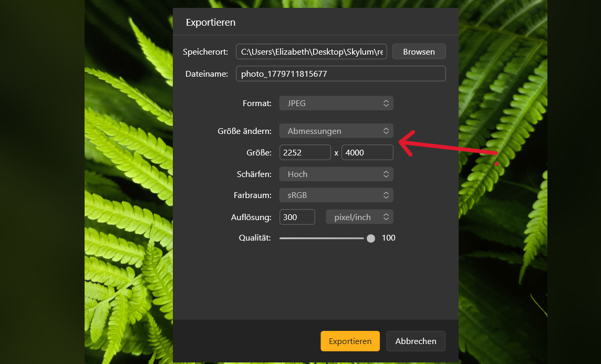Click the Größe ändern label
Viewport: 601px width, 364px height.
tap(244, 131)
